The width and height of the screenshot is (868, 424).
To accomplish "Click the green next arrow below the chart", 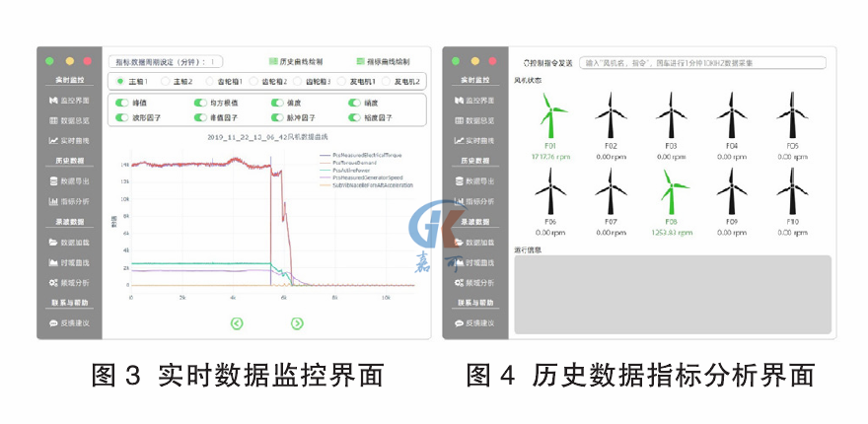I will (297, 322).
